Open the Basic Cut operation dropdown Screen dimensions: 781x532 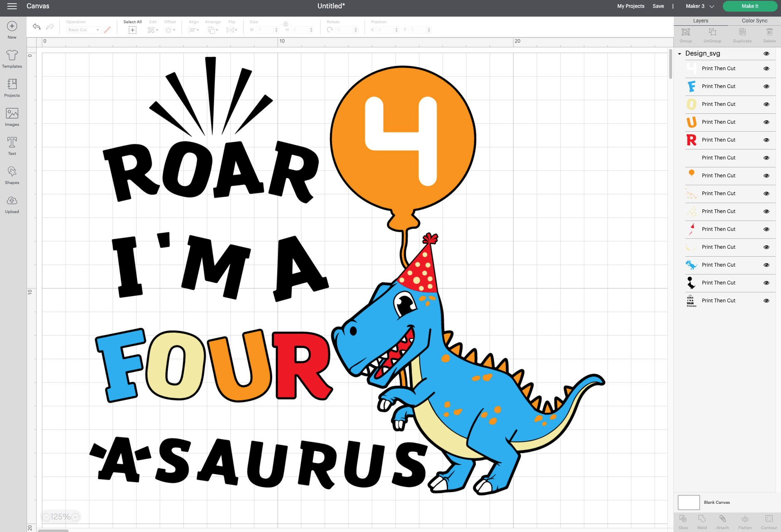click(x=83, y=29)
